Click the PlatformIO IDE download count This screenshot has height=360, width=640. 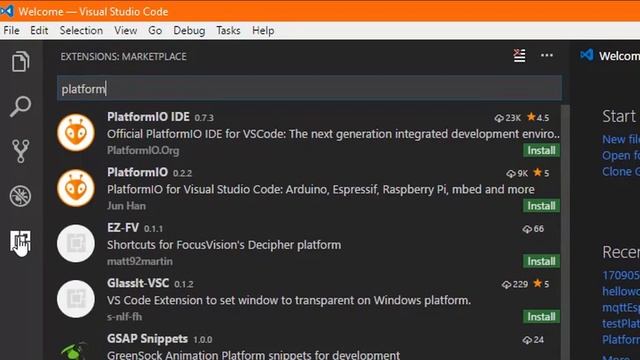click(508, 118)
